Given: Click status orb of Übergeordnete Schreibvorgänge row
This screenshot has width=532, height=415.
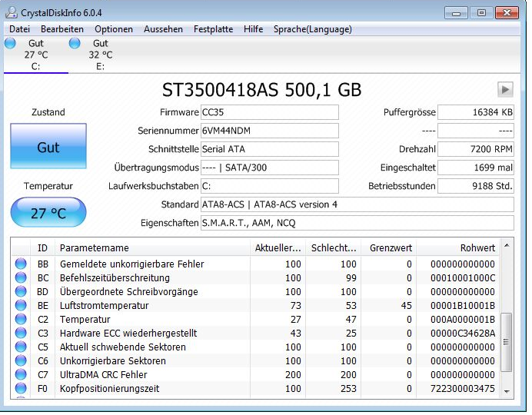Looking at the screenshot, I should pyautogui.click(x=21, y=291).
